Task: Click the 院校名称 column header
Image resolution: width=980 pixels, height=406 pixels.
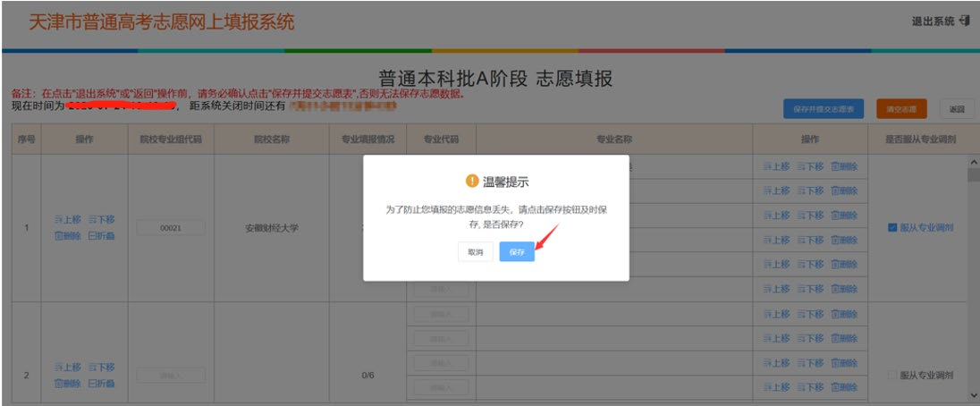Action: pyautogui.click(x=272, y=140)
